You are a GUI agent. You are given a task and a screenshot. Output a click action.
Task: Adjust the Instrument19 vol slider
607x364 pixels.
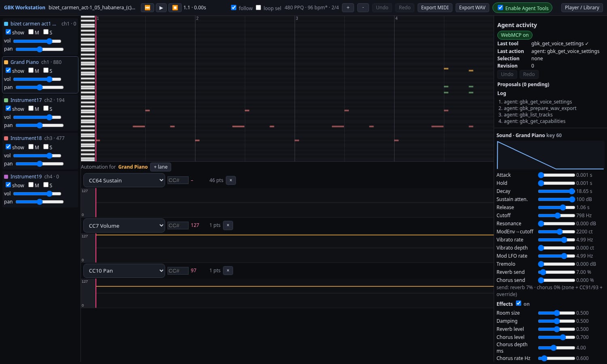point(37,194)
